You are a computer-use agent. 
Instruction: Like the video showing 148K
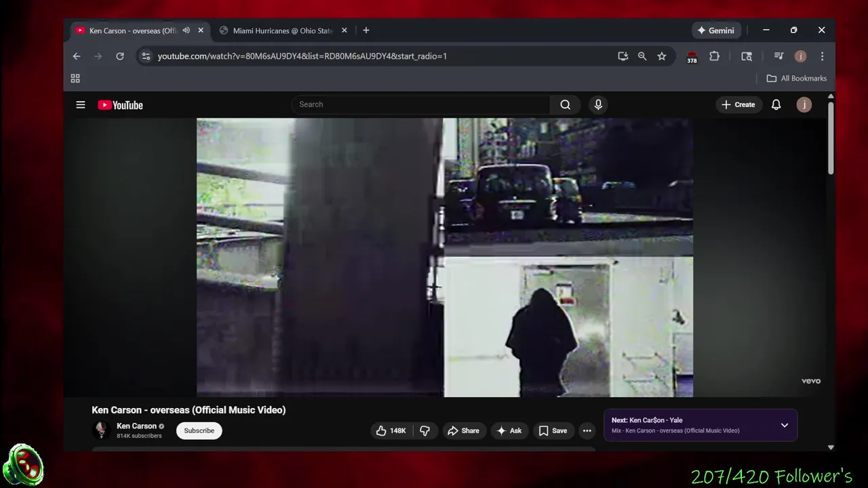click(391, 430)
